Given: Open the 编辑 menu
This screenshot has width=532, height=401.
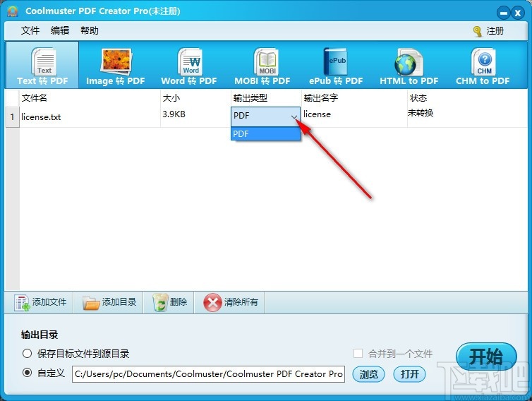Looking at the screenshot, I should point(60,30).
